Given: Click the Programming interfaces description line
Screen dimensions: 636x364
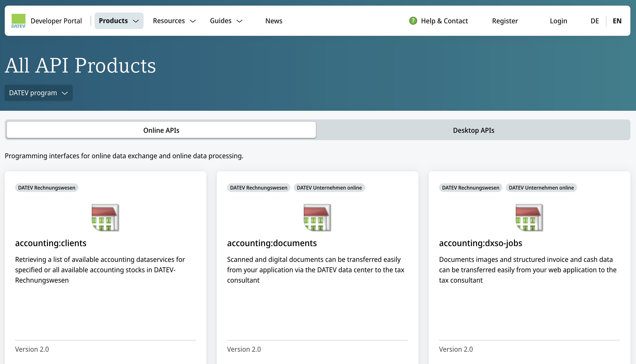Looking at the screenshot, I should 124,156.
